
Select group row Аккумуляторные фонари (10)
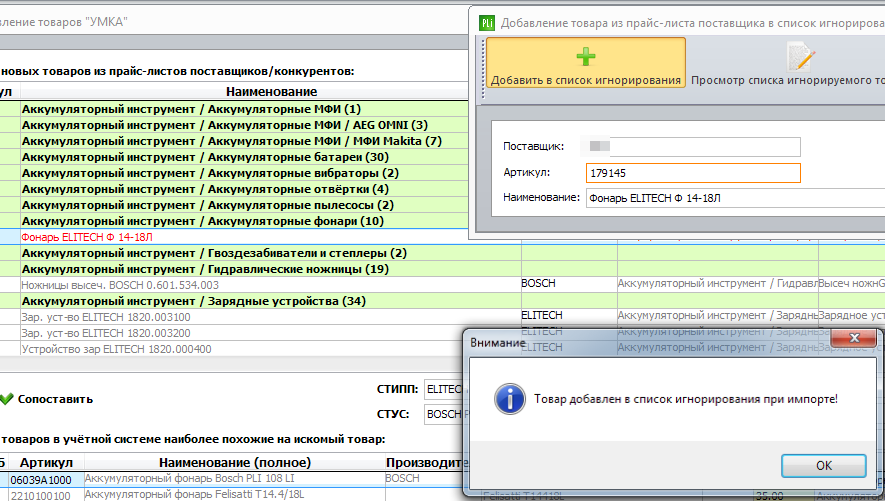tap(234, 221)
